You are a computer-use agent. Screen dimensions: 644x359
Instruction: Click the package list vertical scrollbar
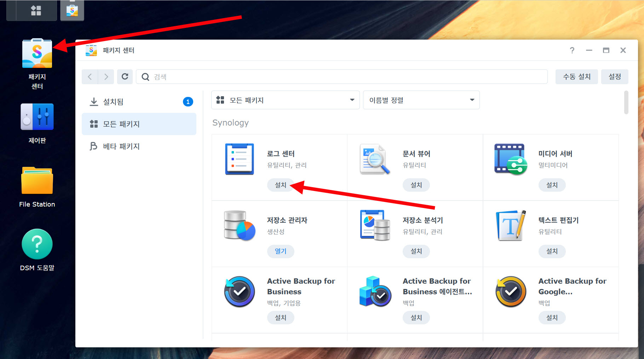click(626, 103)
